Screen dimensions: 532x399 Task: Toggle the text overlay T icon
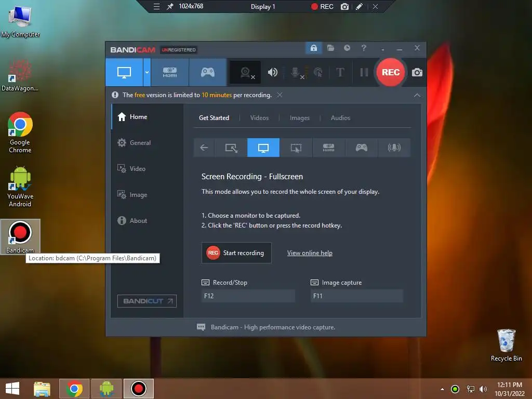coord(340,72)
